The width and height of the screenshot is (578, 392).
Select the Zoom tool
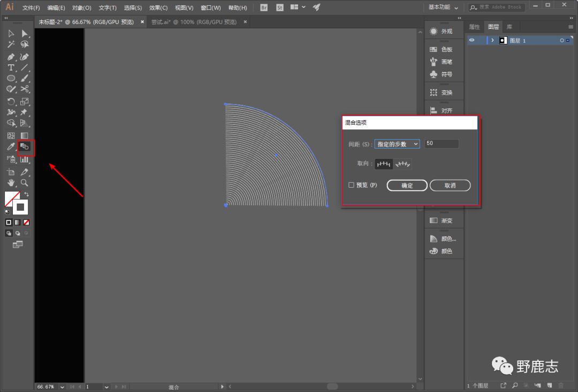(x=25, y=183)
